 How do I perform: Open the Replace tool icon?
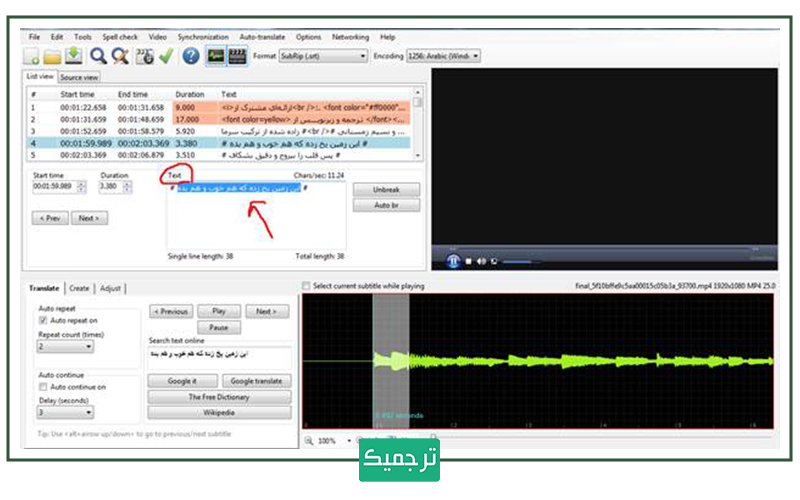click(x=120, y=56)
